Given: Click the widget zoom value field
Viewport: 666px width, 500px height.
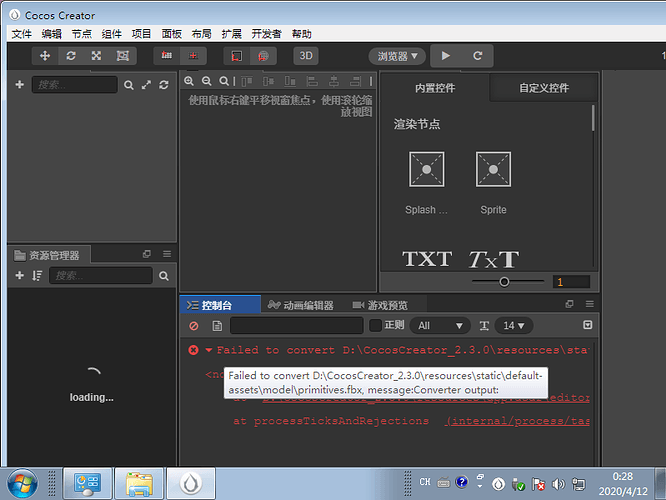Looking at the screenshot, I should point(571,282).
